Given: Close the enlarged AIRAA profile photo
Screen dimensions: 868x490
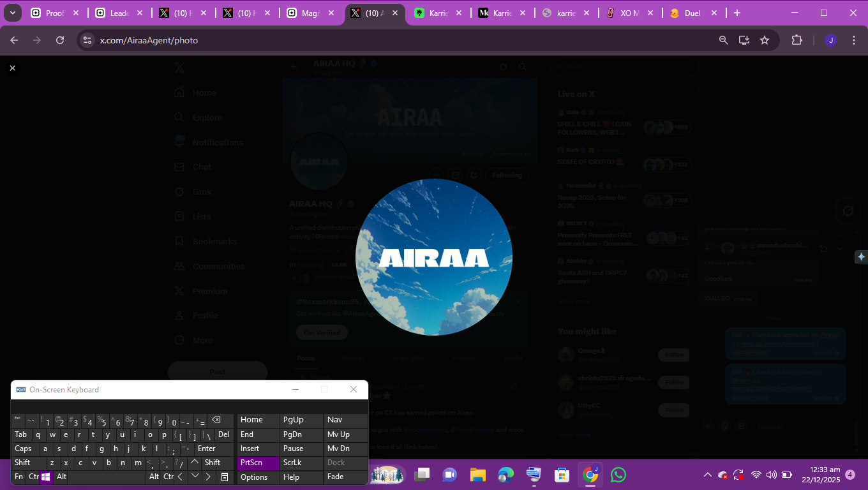Looking at the screenshot, I should (x=12, y=68).
